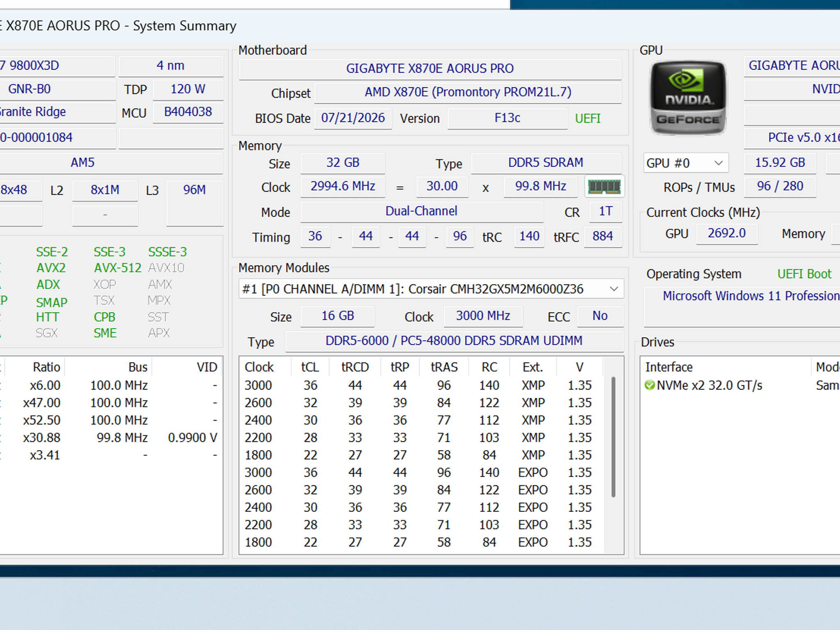This screenshot has height=630, width=840.
Task: Click the command rate 1T value
Action: coord(605,211)
